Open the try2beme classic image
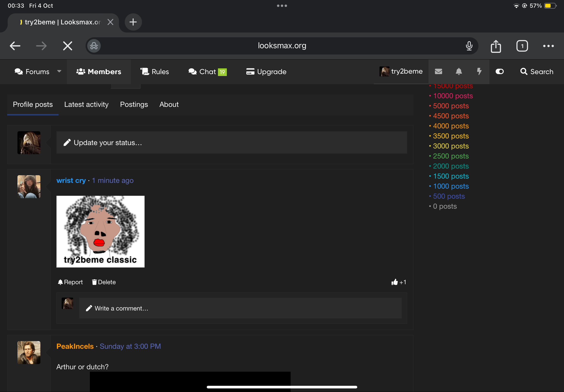Screen dimensions: 564x392 (x=100, y=231)
